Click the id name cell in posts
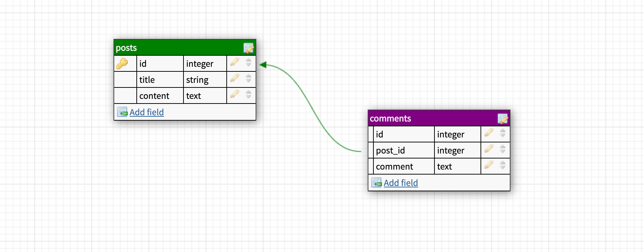644x252 pixels. [x=160, y=64]
